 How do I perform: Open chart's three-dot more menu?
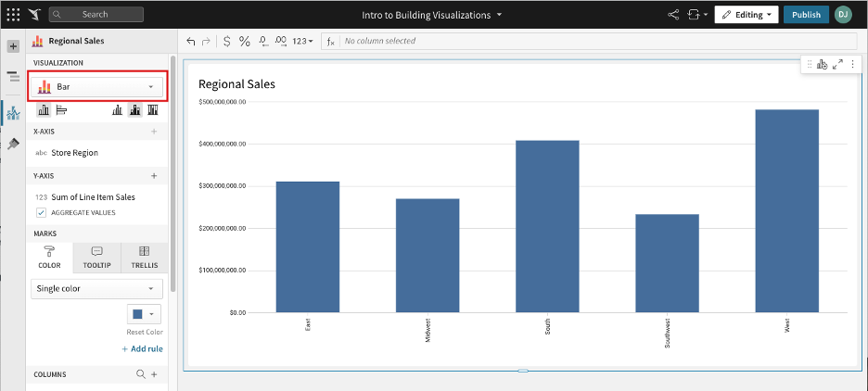pos(852,64)
